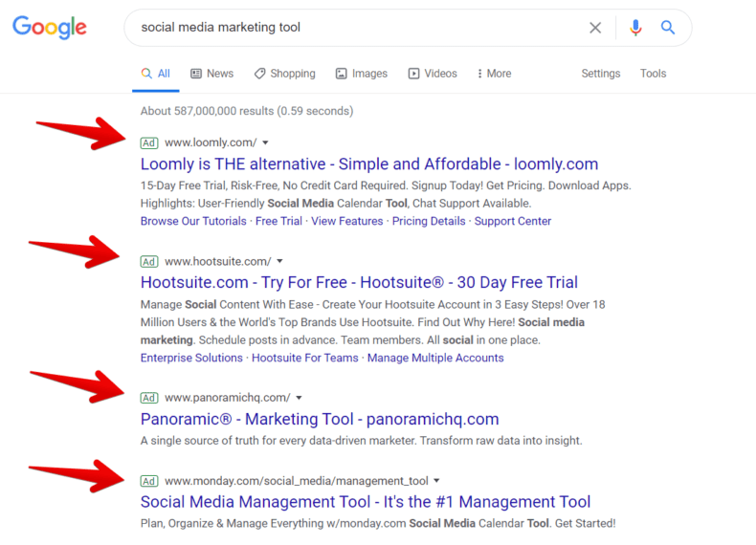The width and height of the screenshot is (756, 545).
Task: Switch to the Shopping tab
Action: click(x=285, y=74)
